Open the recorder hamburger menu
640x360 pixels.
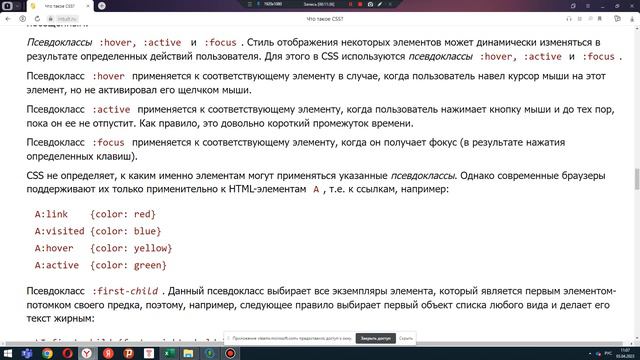pos(250,4)
